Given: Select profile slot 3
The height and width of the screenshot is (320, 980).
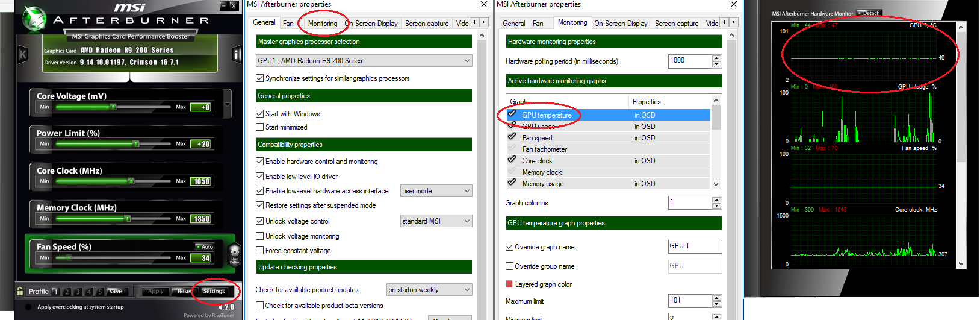Looking at the screenshot, I should pos(78,292).
